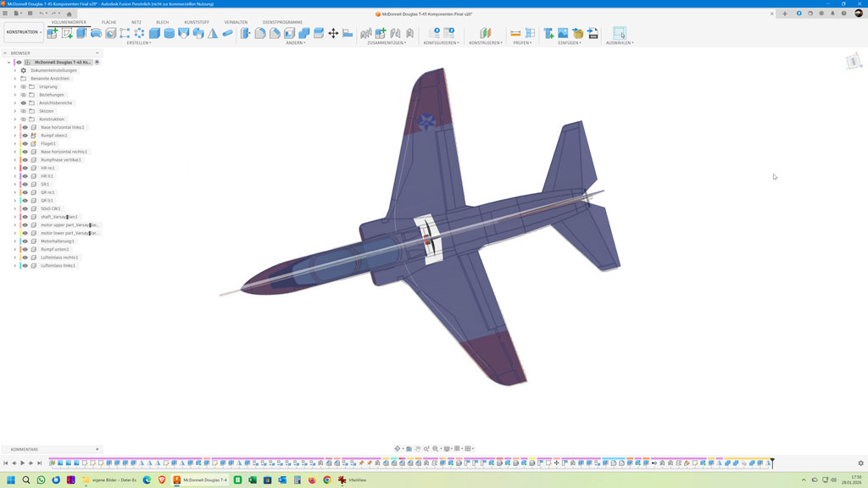The width and height of the screenshot is (868, 488).
Task: Click the Insert Image icon in Einfügen
Action: point(563,33)
